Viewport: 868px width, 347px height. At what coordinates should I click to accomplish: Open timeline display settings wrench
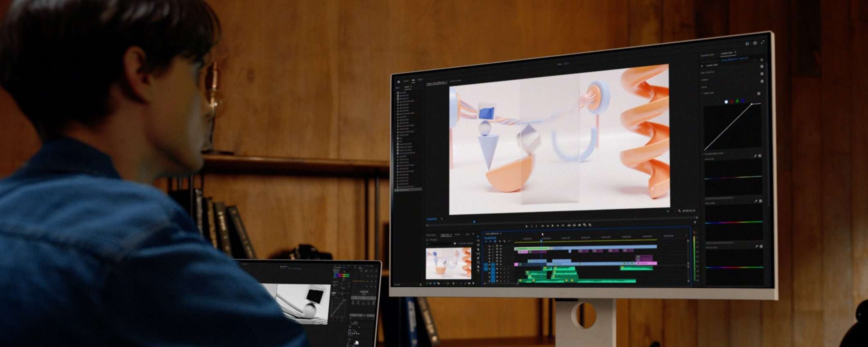(x=504, y=241)
